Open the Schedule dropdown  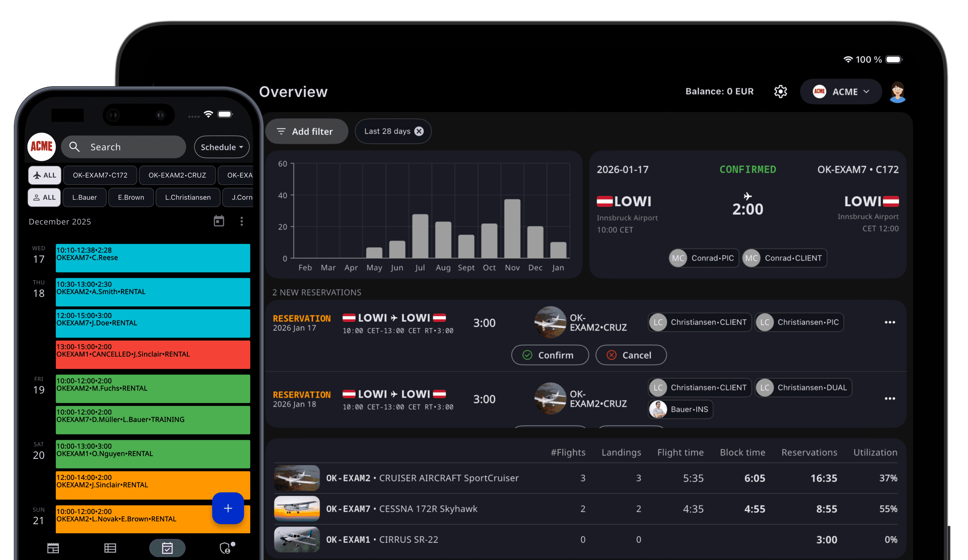coord(222,147)
